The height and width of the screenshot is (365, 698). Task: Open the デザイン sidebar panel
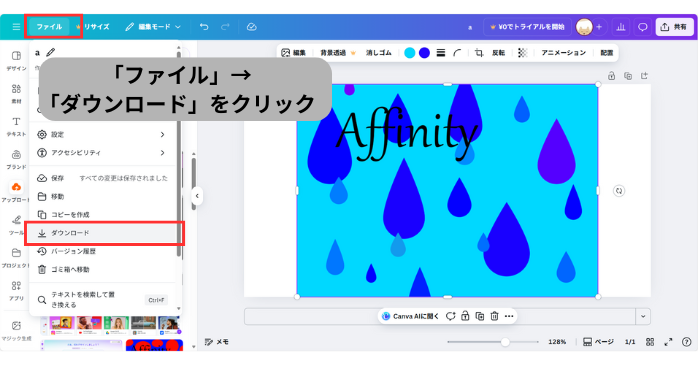(16, 61)
